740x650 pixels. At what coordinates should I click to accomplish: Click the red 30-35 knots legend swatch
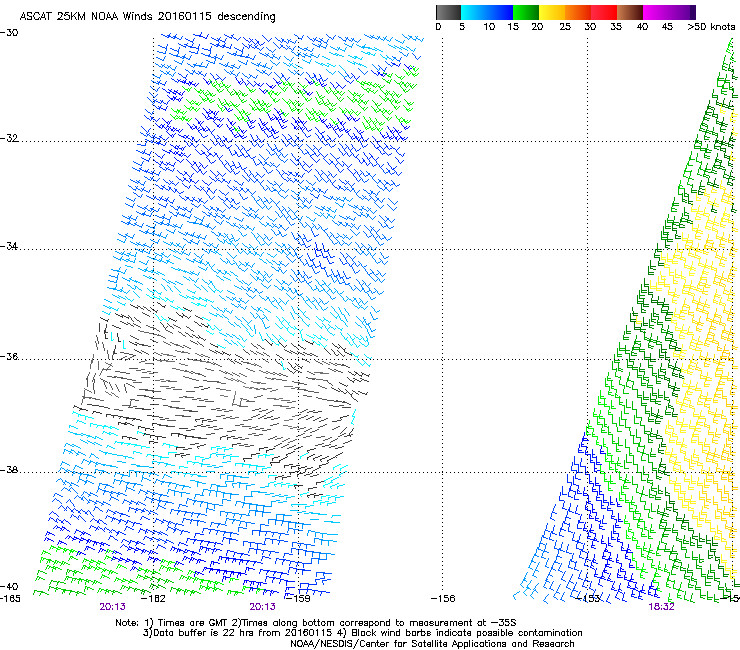tap(604, 12)
